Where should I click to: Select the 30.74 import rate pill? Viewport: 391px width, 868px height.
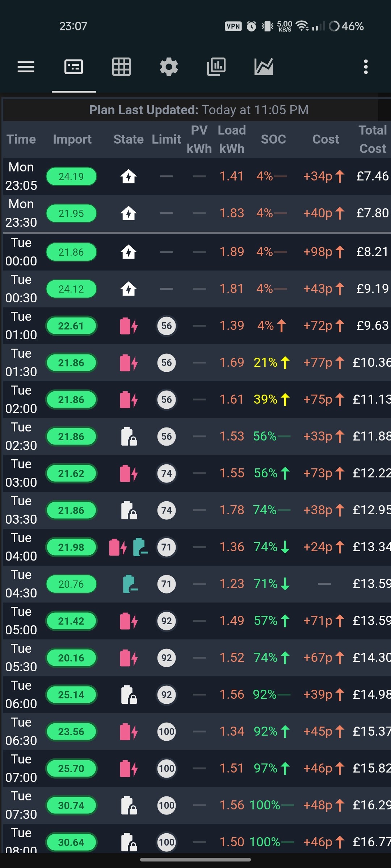[71, 805]
